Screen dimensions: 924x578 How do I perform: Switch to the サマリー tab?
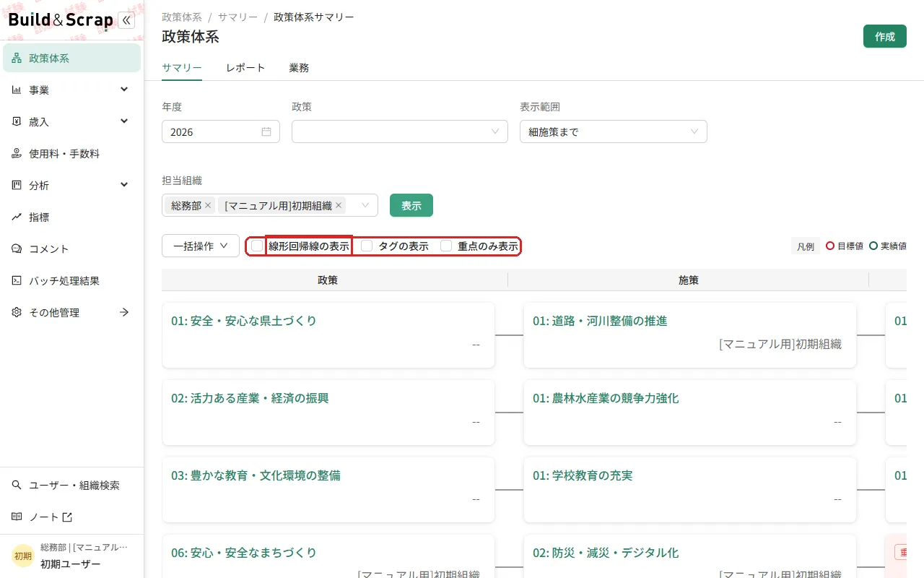tap(182, 68)
